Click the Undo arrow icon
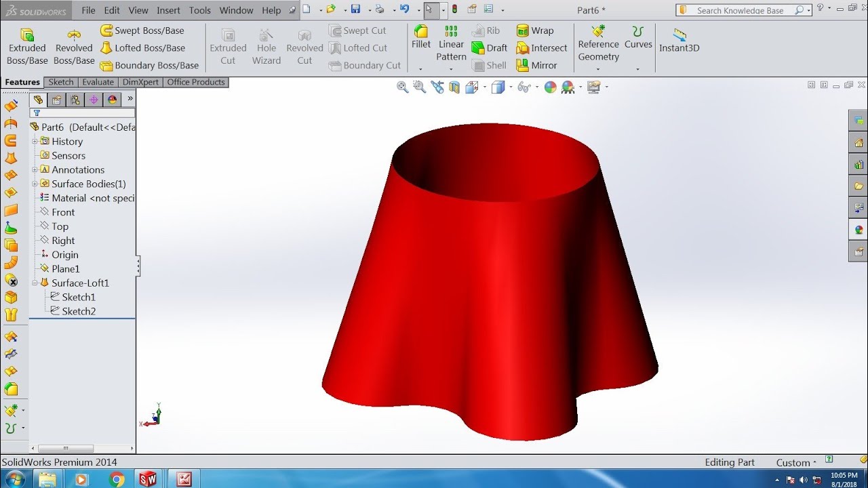This screenshot has width=868, height=488. 405,9
